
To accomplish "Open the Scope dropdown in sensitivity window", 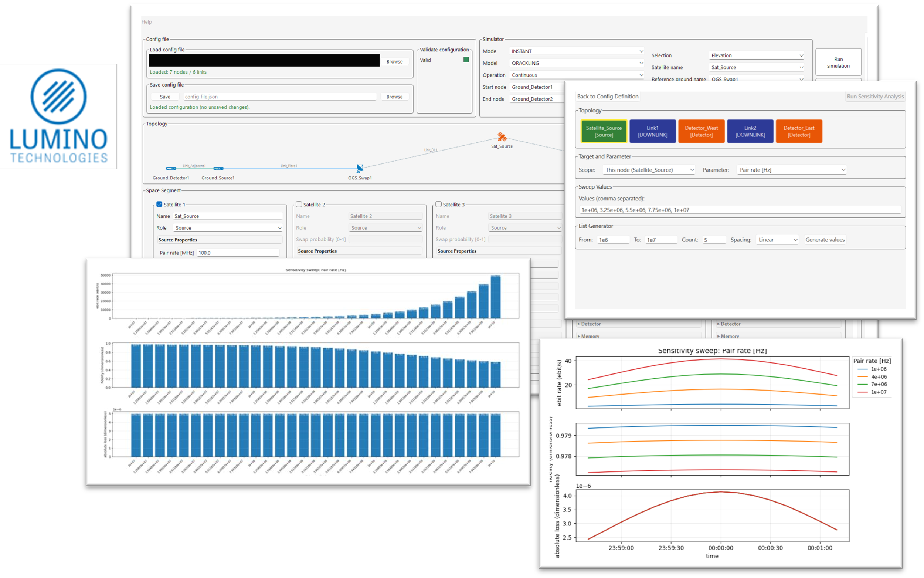I will point(649,170).
